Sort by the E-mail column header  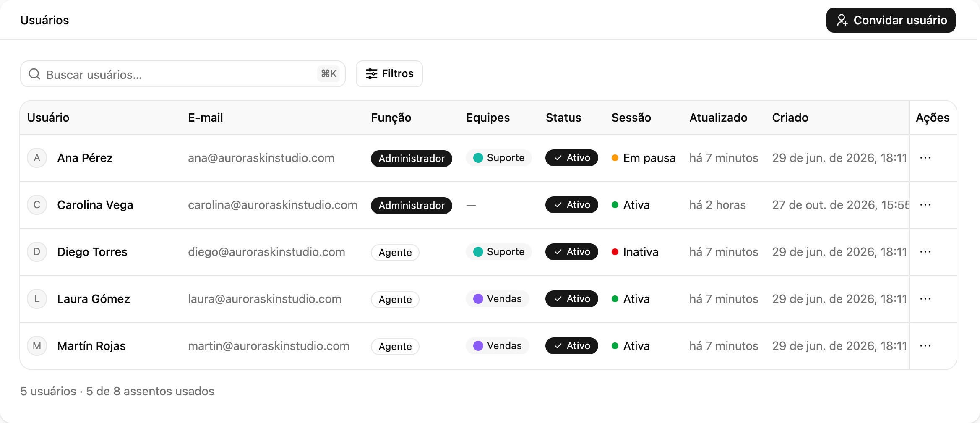tap(206, 117)
